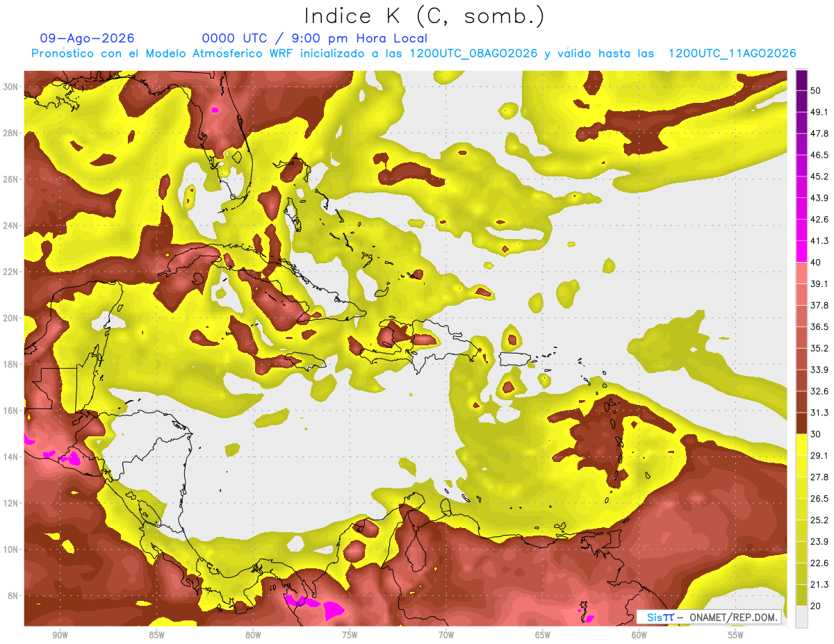This screenshot has height=644, width=834.
Task: Click the colorbar value '50'
Action: click(x=816, y=90)
